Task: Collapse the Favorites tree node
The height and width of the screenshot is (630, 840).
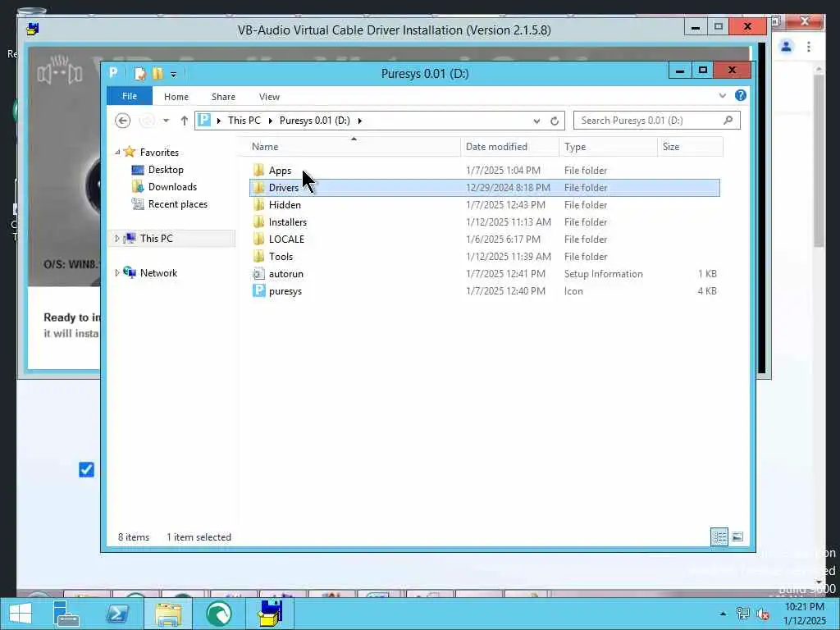Action: [117, 152]
